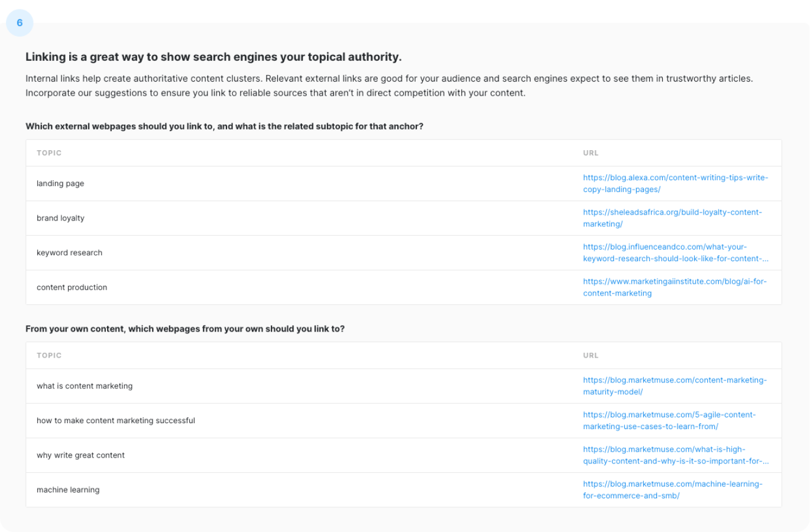The height and width of the screenshot is (532, 810).
Task: Open the blog.alexa.com content-writing-tips link
Action: pyautogui.click(x=675, y=183)
